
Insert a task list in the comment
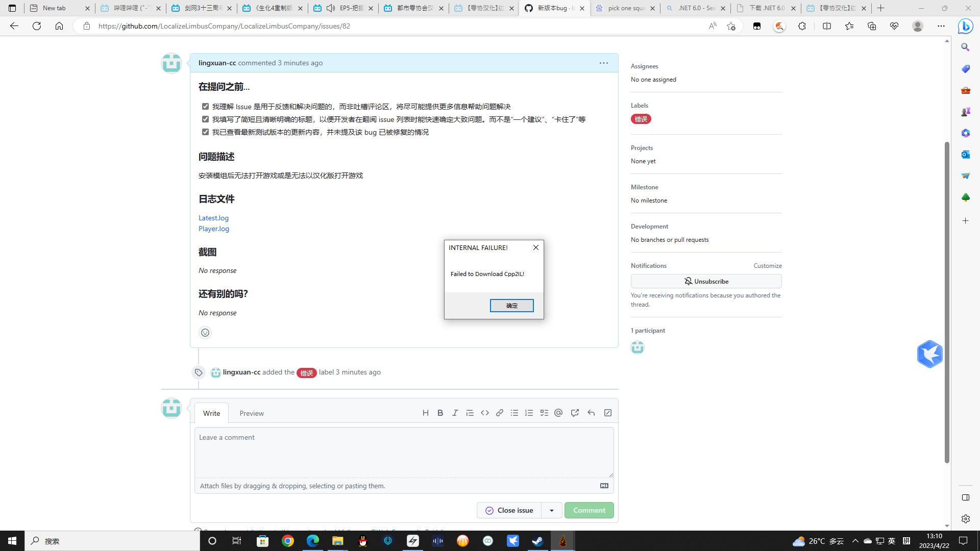click(x=544, y=412)
